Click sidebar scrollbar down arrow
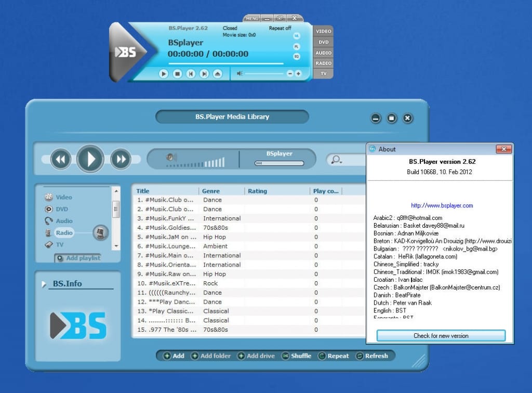 [x=116, y=246]
